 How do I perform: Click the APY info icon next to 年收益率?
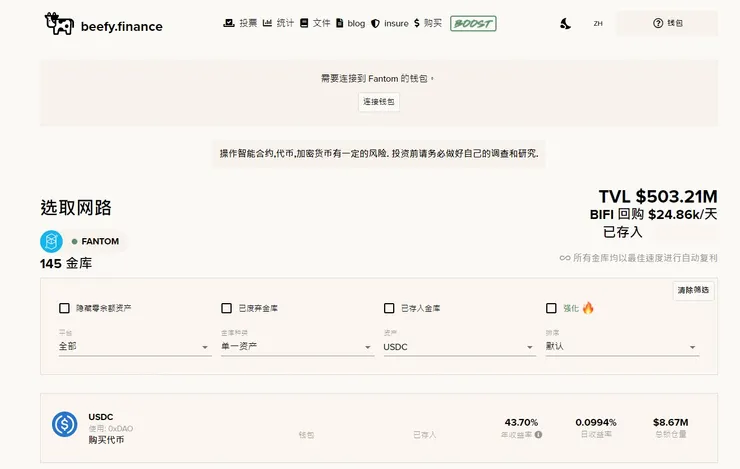[538, 435]
